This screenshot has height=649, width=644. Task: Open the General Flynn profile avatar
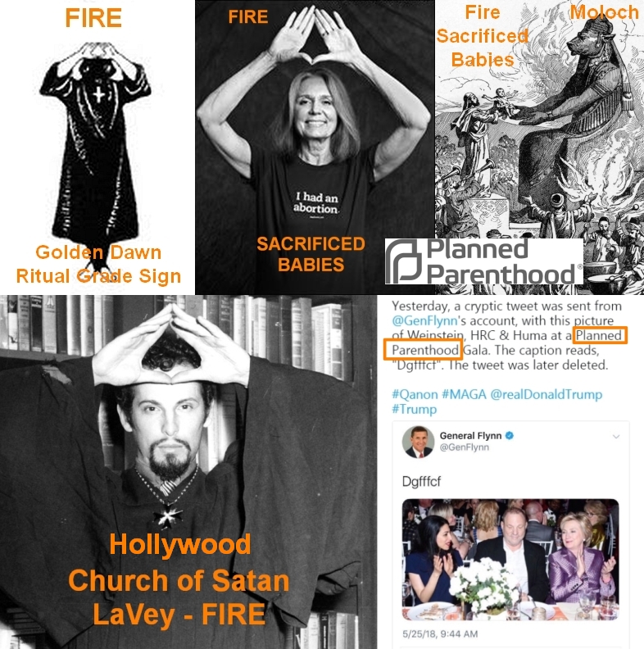pyautogui.click(x=418, y=442)
